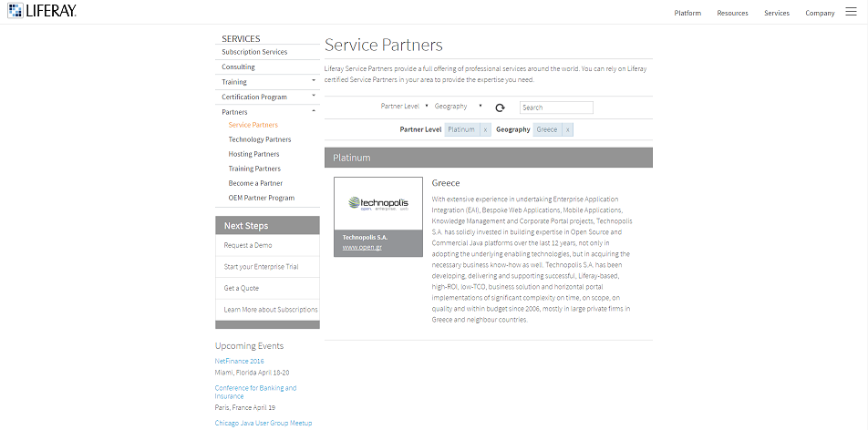Open Technology Partners
Screen dimensions: 868x430
[260, 139]
